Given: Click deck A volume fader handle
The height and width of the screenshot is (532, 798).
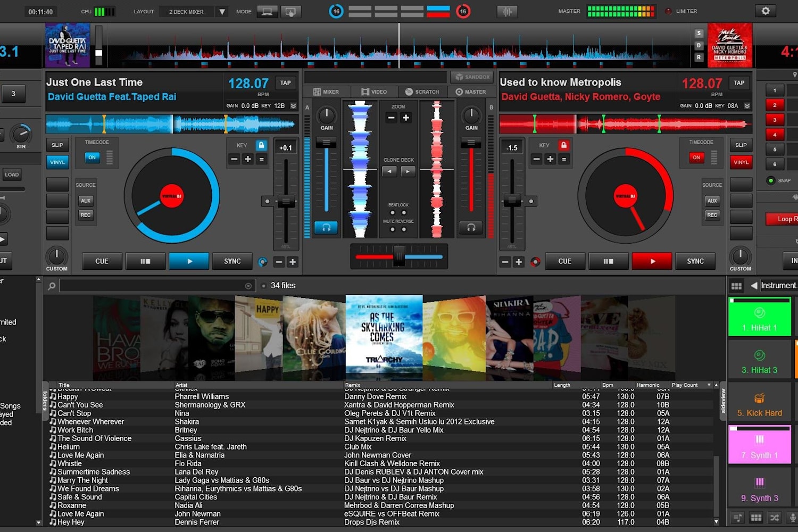Looking at the screenshot, I should (326, 143).
